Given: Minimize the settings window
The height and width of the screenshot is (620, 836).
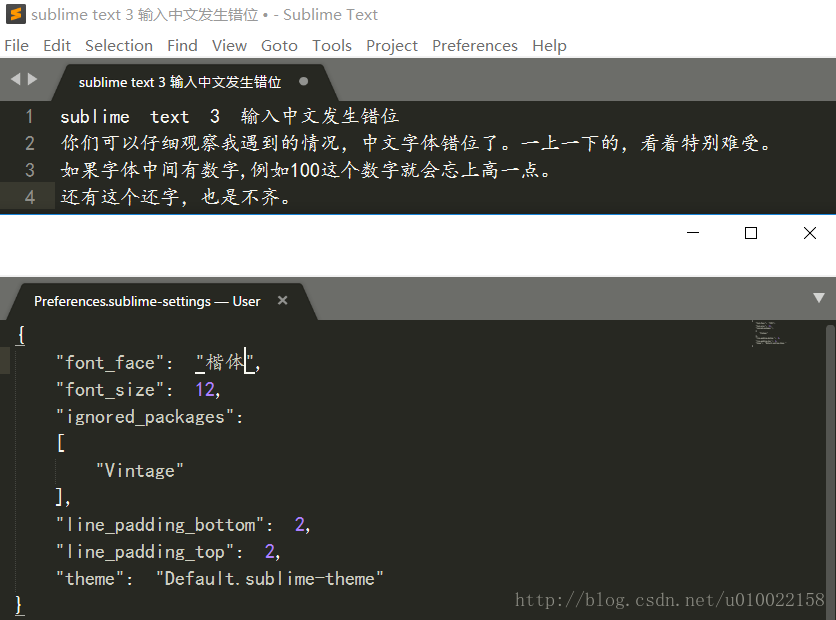Looking at the screenshot, I should [x=693, y=232].
